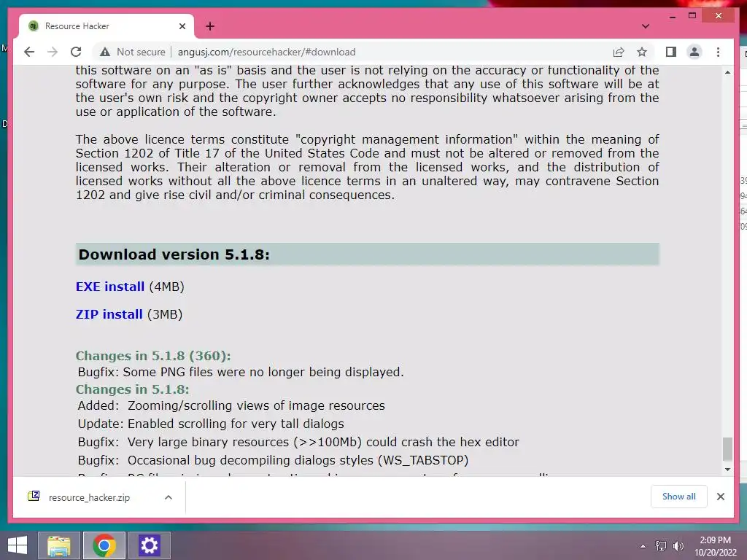
Task: Open the Chrome profile avatar
Action: pos(694,52)
